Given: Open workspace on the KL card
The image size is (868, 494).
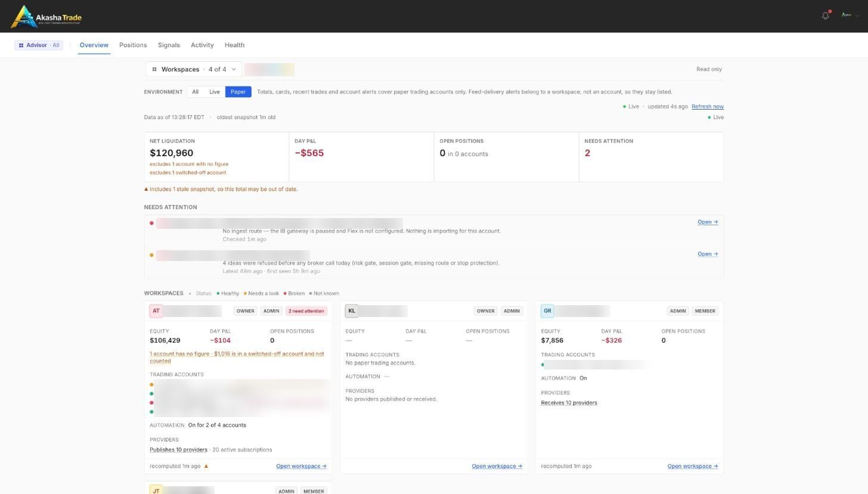Looking at the screenshot, I should click(497, 467).
